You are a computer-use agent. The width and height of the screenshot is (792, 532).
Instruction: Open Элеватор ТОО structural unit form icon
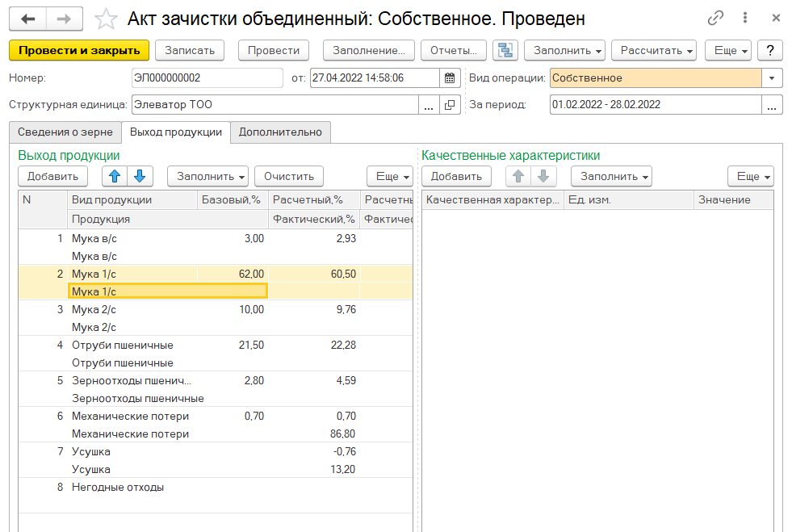coord(450,105)
